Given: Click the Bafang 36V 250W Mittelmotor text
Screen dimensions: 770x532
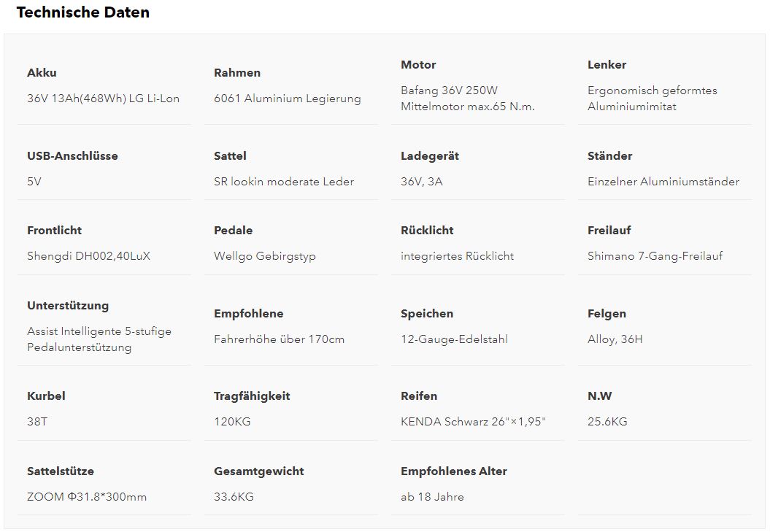Looking at the screenshot, I should tap(467, 99).
